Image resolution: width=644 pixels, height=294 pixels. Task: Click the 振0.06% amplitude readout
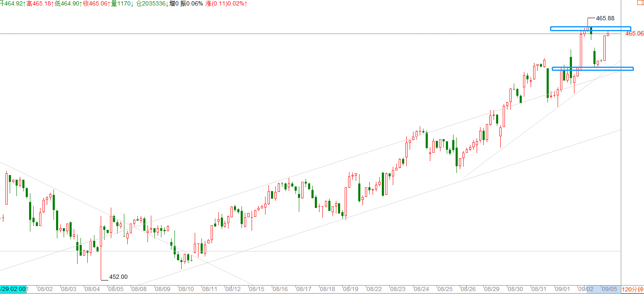click(192, 3)
